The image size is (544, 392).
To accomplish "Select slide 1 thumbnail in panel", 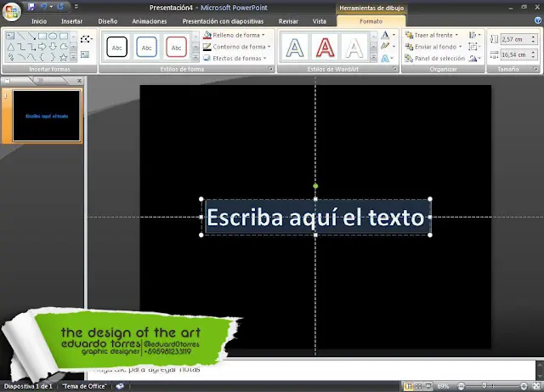I will click(x=47, y=116).
